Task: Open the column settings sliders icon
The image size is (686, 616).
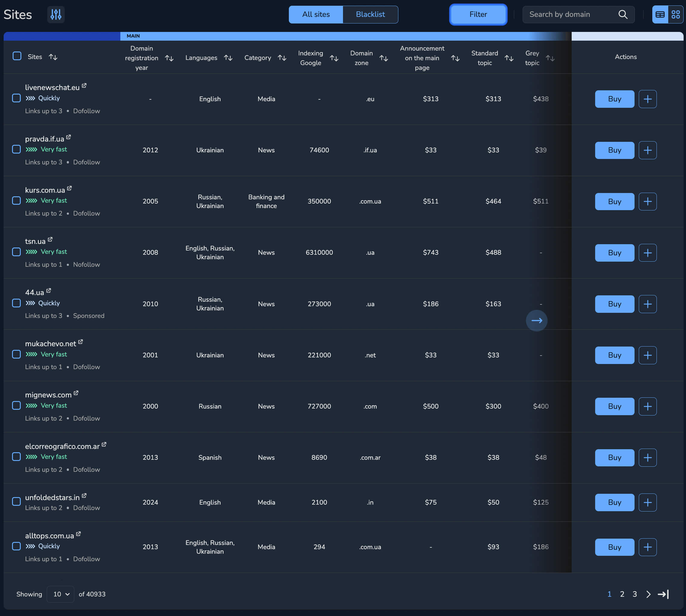Action: click(x=56, y=14)
